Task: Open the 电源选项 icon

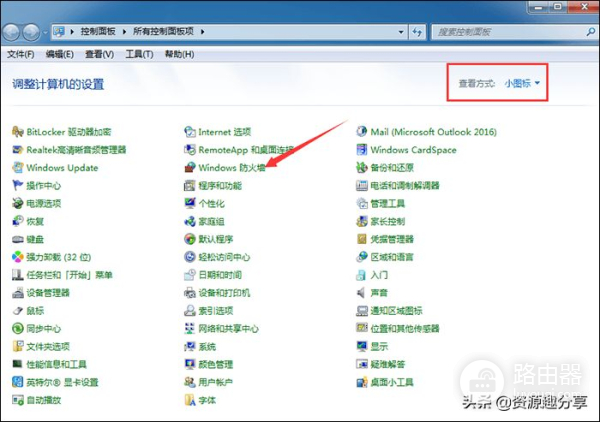Action: pyautogui.click(x=18, y=203)
